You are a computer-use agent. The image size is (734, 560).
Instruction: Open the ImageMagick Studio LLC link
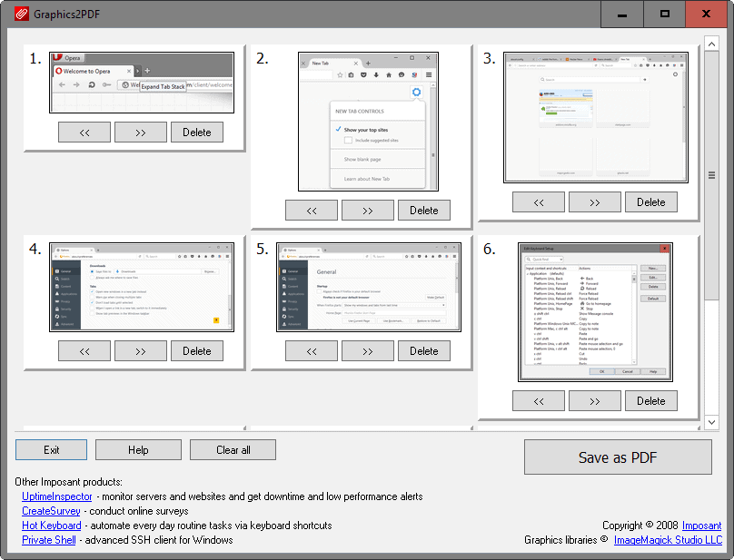click(668, 540)
